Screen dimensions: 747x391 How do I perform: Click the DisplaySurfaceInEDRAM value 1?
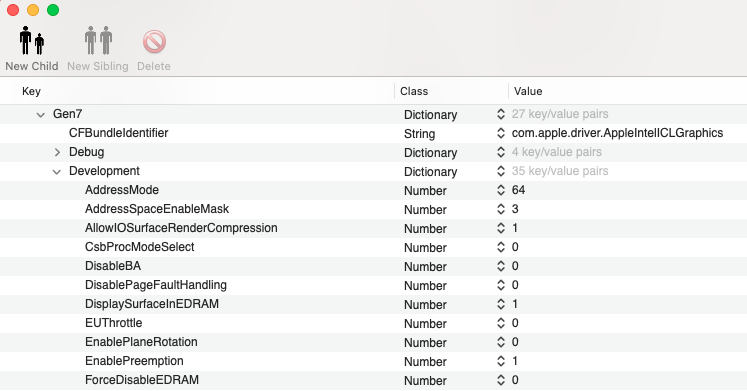515,304
